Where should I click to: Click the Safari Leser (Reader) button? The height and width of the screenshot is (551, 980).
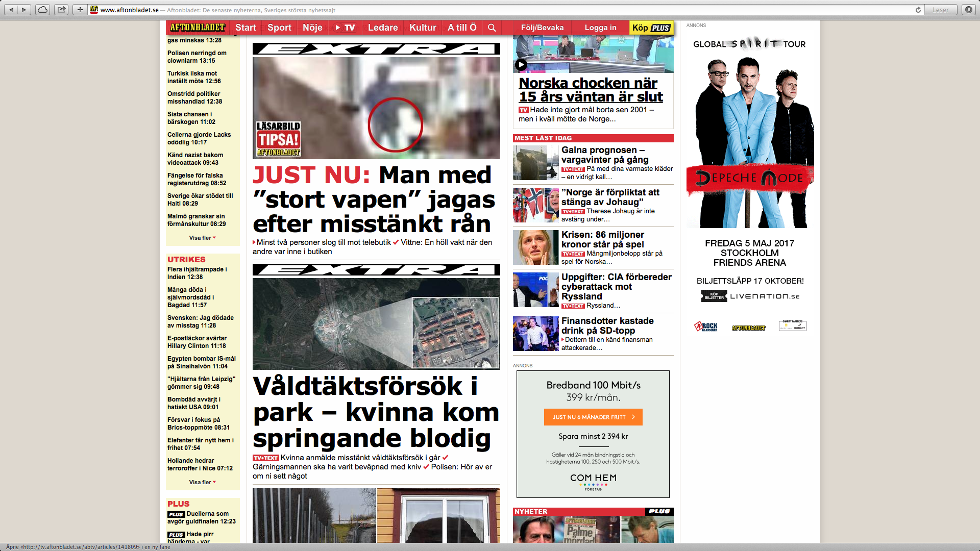click(941, 10)
